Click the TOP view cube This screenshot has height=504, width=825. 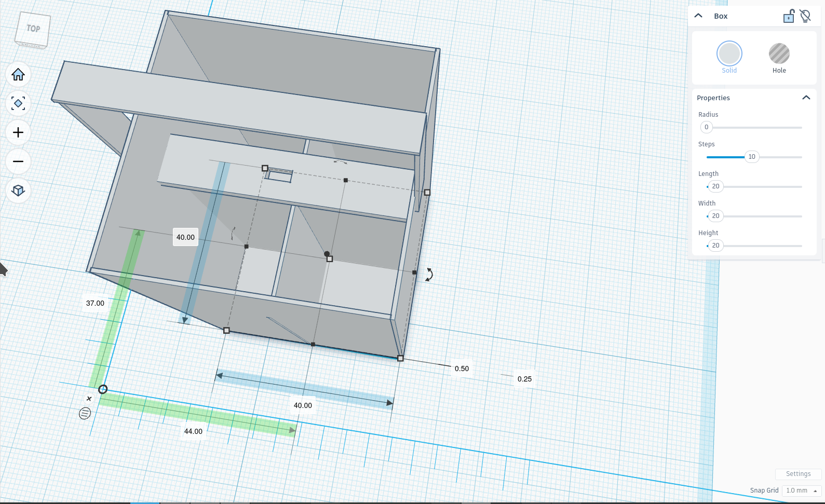pyautogui.click(x=33, y=30)
